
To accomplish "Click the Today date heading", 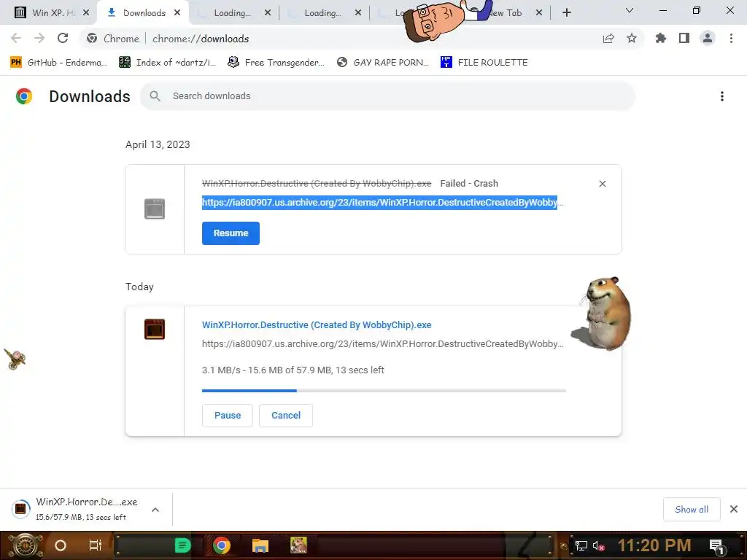I will tap(139, 287).
